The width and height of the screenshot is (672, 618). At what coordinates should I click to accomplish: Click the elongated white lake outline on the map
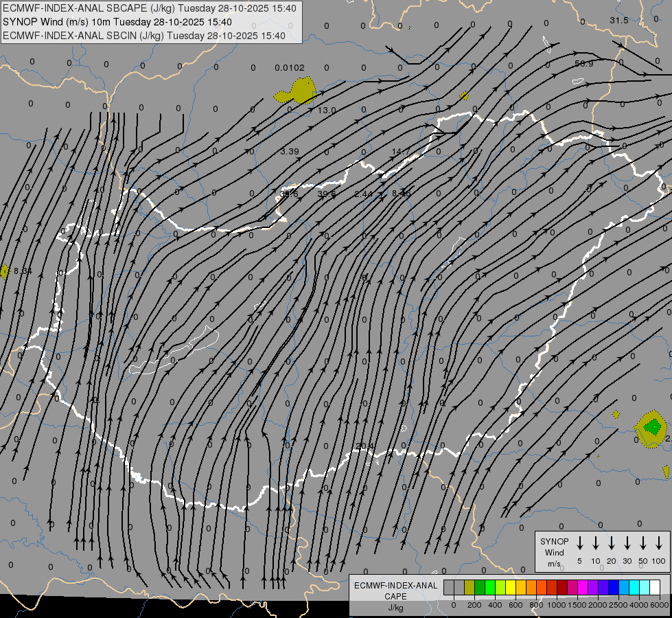174,350
